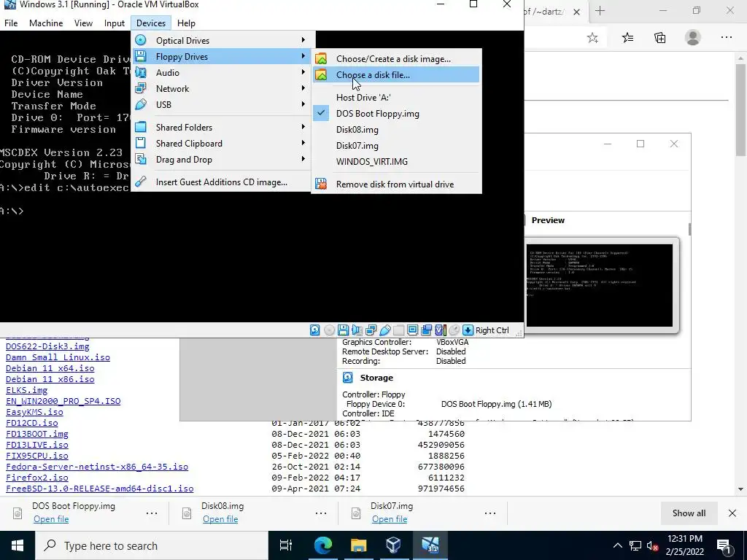Select Host Drive 'A:'
The height and width of the screenshot is (560, 747).
click(x=396, y=98)
